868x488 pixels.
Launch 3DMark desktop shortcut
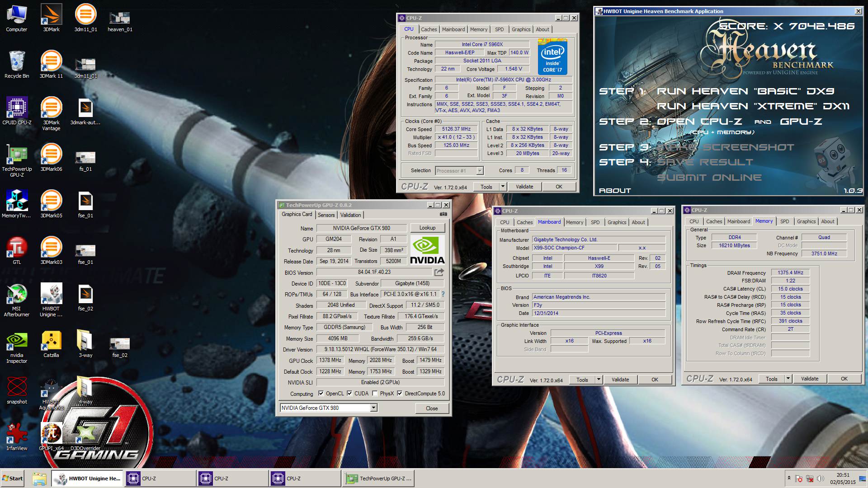point(51,19)
